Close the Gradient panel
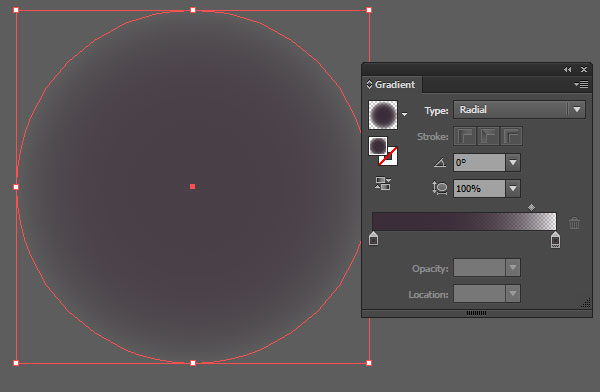Viewport: 600px width, 392px height. click(x=584, y=69)
